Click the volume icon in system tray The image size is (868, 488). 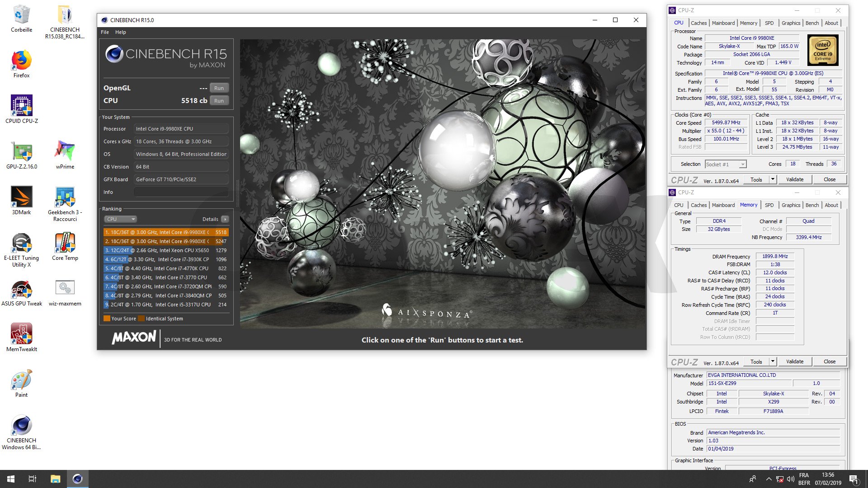(790, 479)
